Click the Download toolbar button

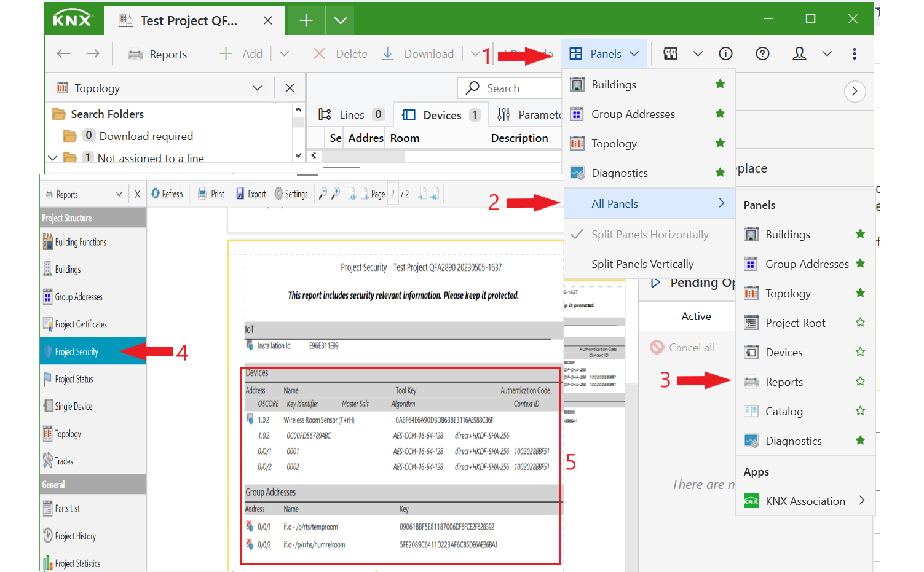[x=418, y=54]
